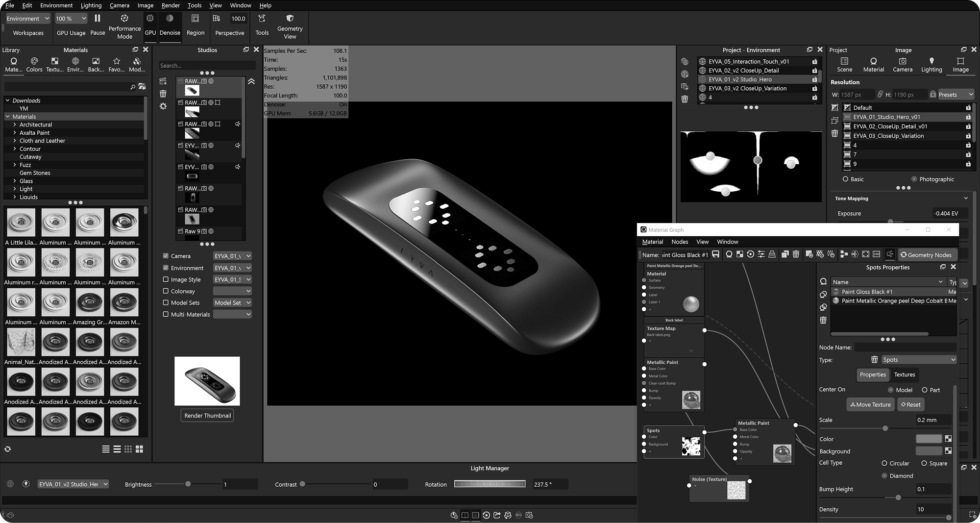
Task: Open the Spots type dropdown
Action: (919, 360)
